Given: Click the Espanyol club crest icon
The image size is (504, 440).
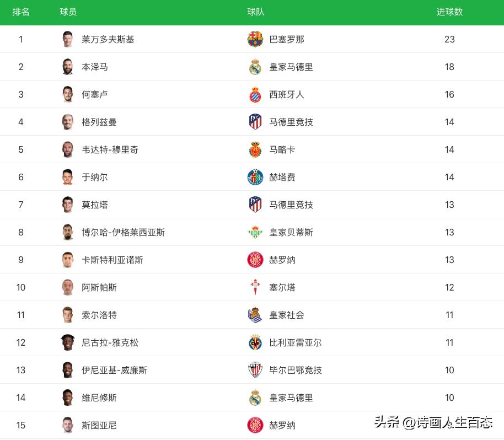Looking at the screenshot, I should point(255,94).
